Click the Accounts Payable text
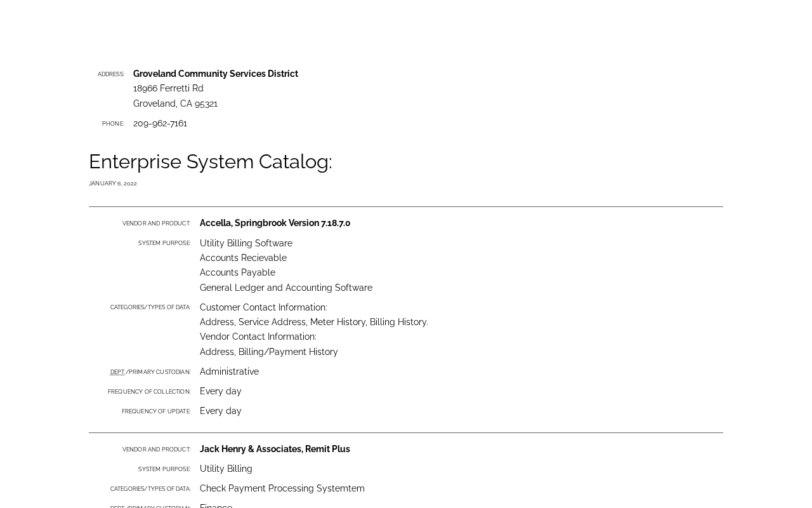The width and height of the screenshot is (812, 508). [x=237, y=272]
